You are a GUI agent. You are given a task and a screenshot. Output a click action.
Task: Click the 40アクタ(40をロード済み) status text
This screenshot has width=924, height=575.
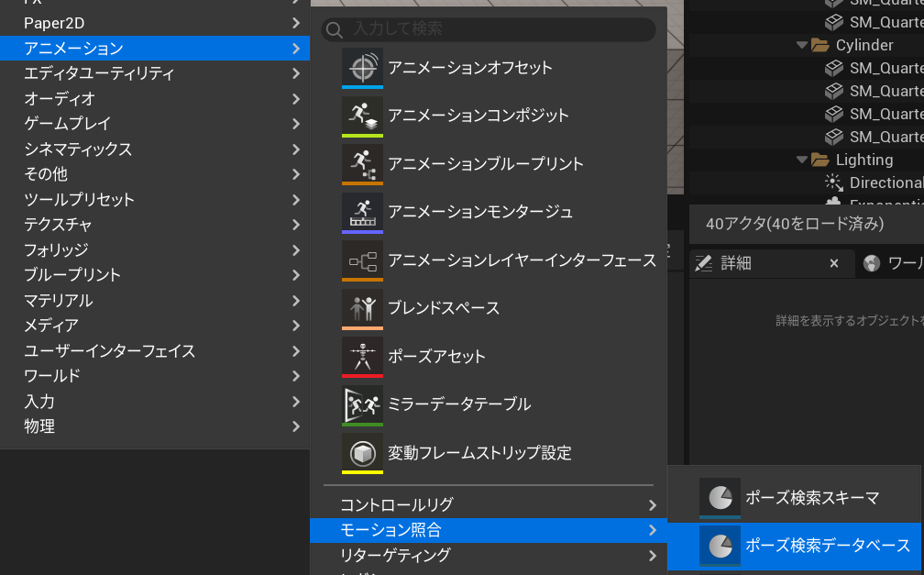pos(795,224)
